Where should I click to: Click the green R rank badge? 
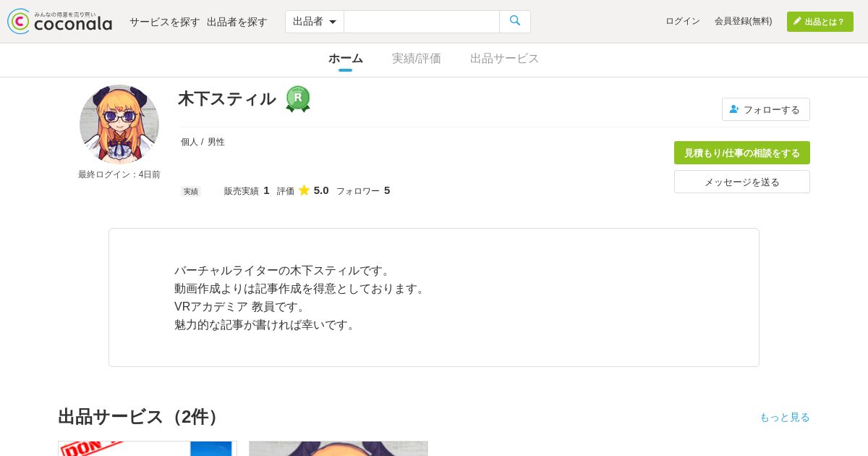click(x=298, y=98)
